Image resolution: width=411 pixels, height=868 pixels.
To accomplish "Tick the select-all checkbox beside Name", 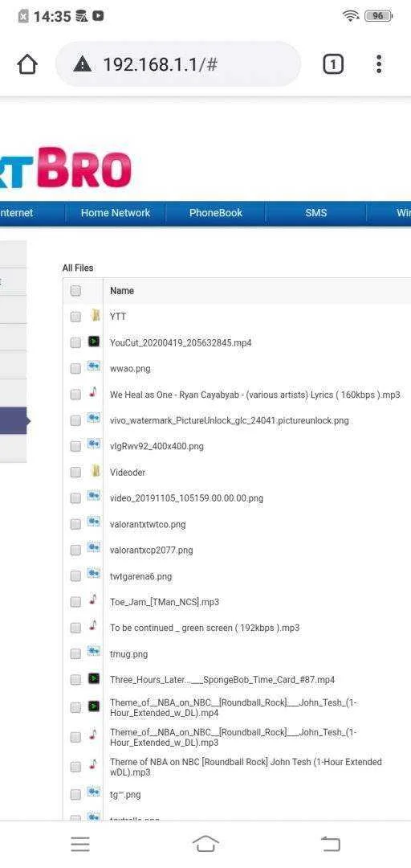I will (x=75, y=291).
